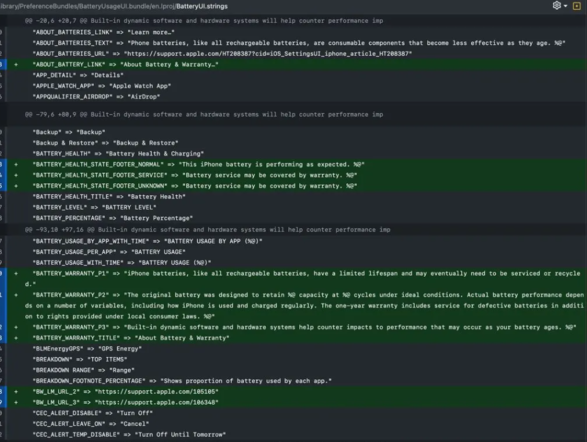Open the diff settings gear icon
Screen dimensions: 587x442
pyautogui.click(x=557, y=6)
